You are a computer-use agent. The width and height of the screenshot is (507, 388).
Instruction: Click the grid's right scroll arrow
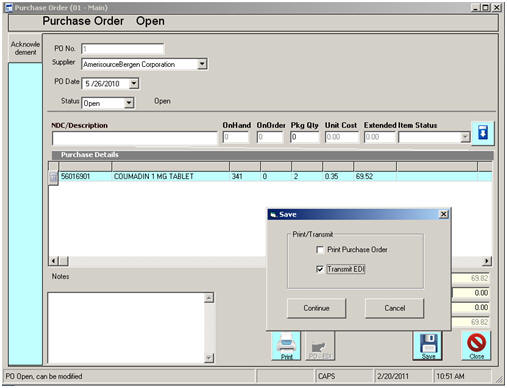487,261
